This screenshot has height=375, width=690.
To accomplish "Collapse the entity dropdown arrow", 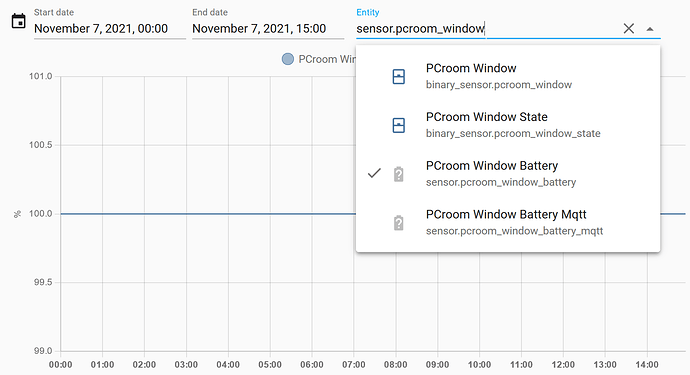I will coord(650,29).
